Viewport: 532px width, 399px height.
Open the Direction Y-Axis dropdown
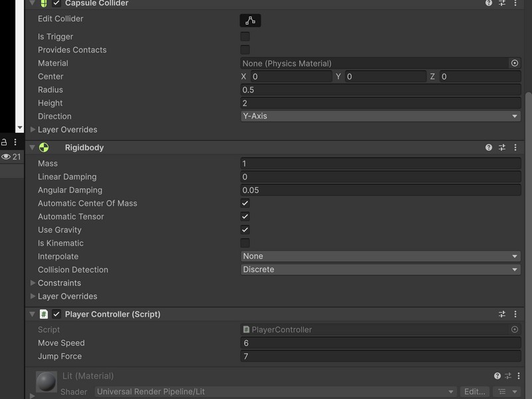[x=380, y=116]
